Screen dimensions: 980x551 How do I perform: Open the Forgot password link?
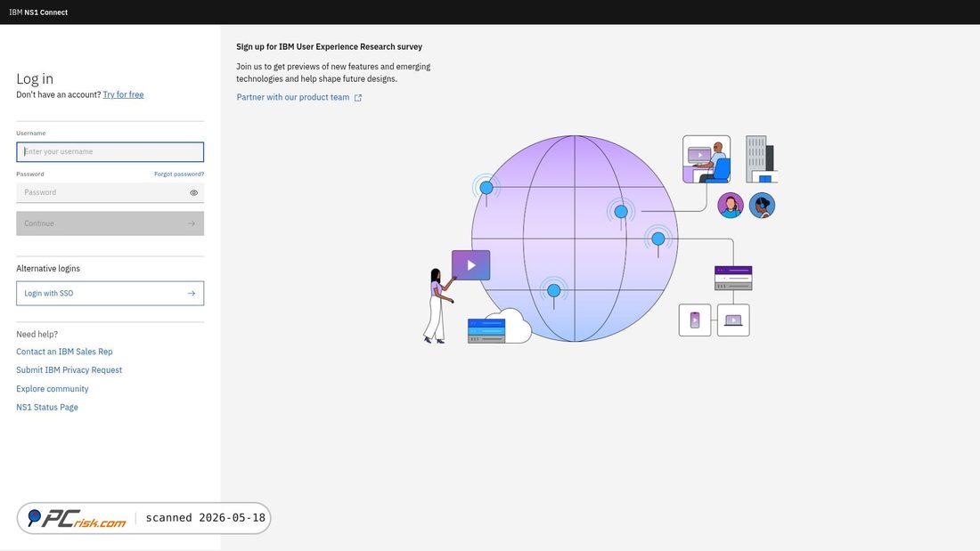coord(179,174)
